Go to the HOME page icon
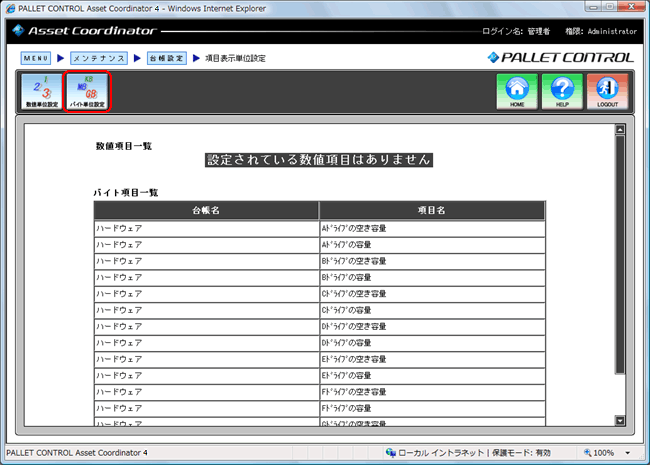Image resolution: width=650 pixels, height=465 pixels. click(516, 91)
